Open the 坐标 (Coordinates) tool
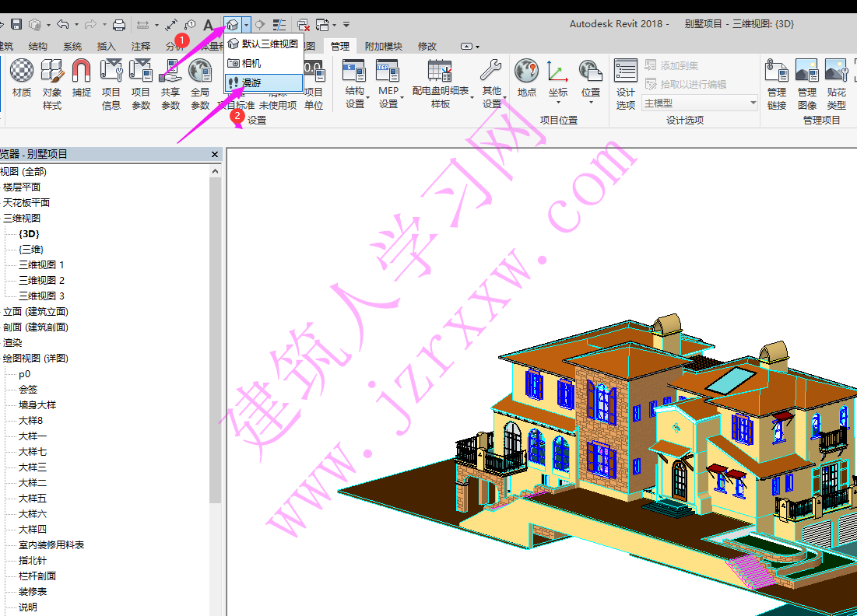The height and width of the screenshot is (616, 857). pyautogui.click(x=557, y=81)
